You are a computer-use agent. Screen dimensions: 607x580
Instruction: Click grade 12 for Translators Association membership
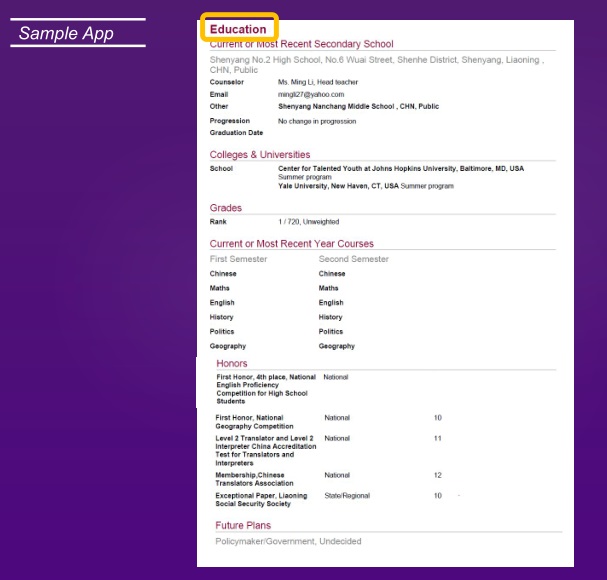pos(437,475)
